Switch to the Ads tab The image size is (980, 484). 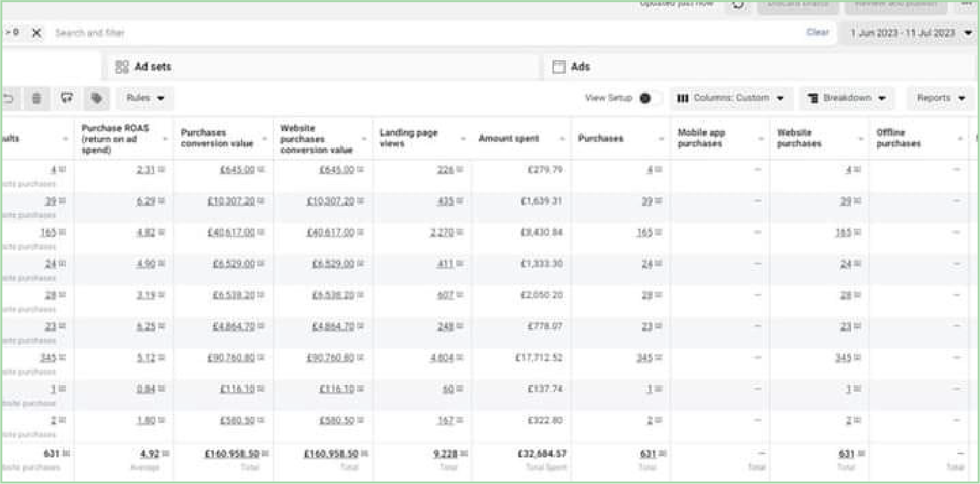(572, 67)
